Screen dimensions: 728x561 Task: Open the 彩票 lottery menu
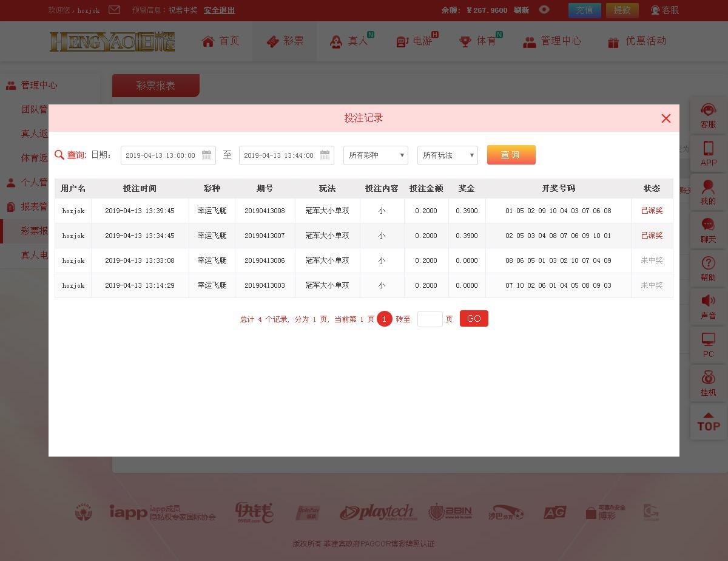tap(285, 41)
